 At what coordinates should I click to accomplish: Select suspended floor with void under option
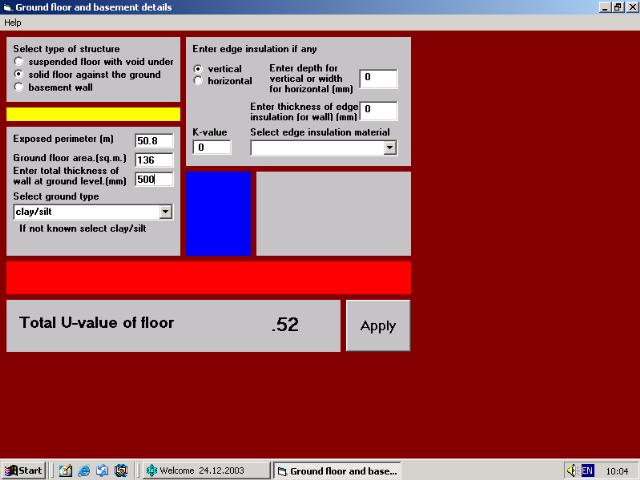point(19,62)
